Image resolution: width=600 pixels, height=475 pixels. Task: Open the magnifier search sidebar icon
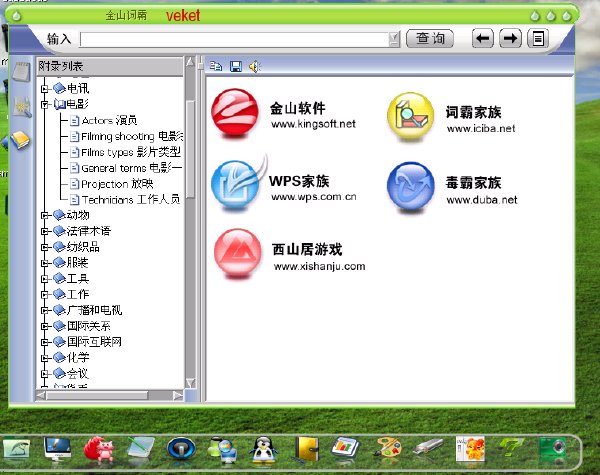coord(22,106)
